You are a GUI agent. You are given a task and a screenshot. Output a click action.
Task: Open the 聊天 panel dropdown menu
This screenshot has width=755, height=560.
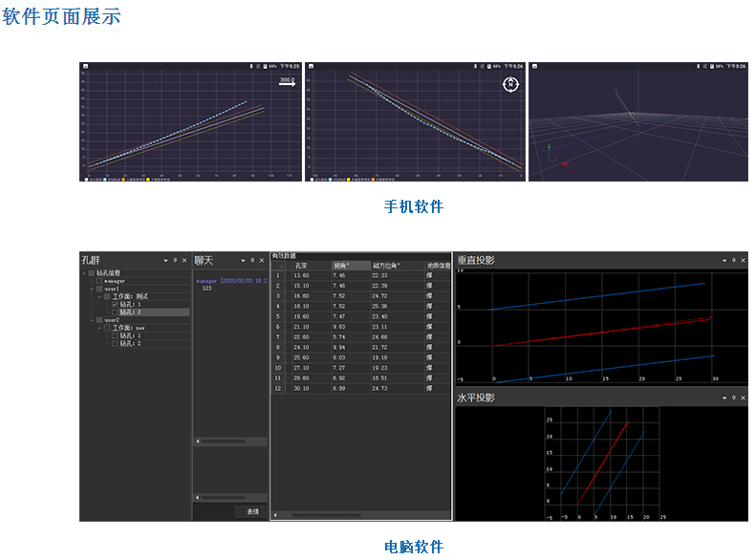(243, 261)
